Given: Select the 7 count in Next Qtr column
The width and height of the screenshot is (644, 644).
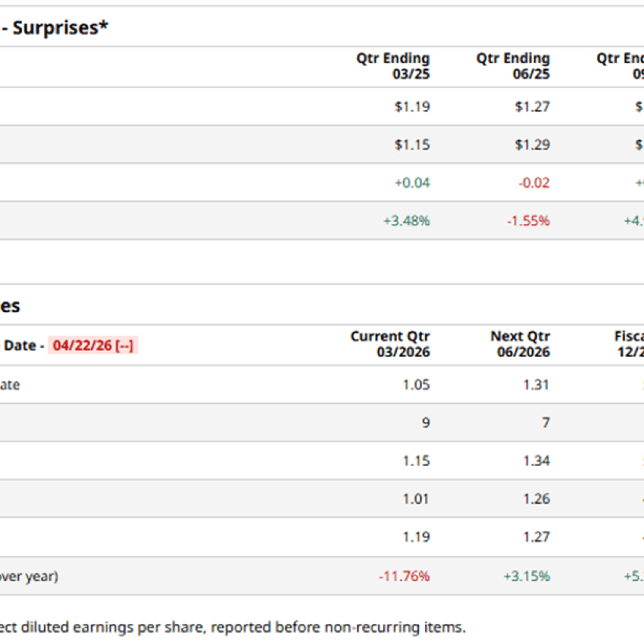Looking at the screenshot, I should click(546, 423).
